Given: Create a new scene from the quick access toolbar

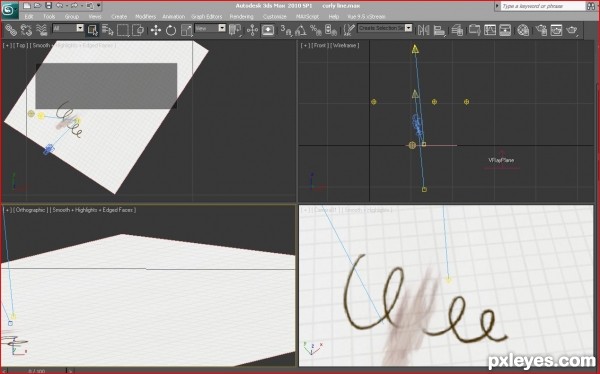Looking at the screenshot, I should click(26, 6).
